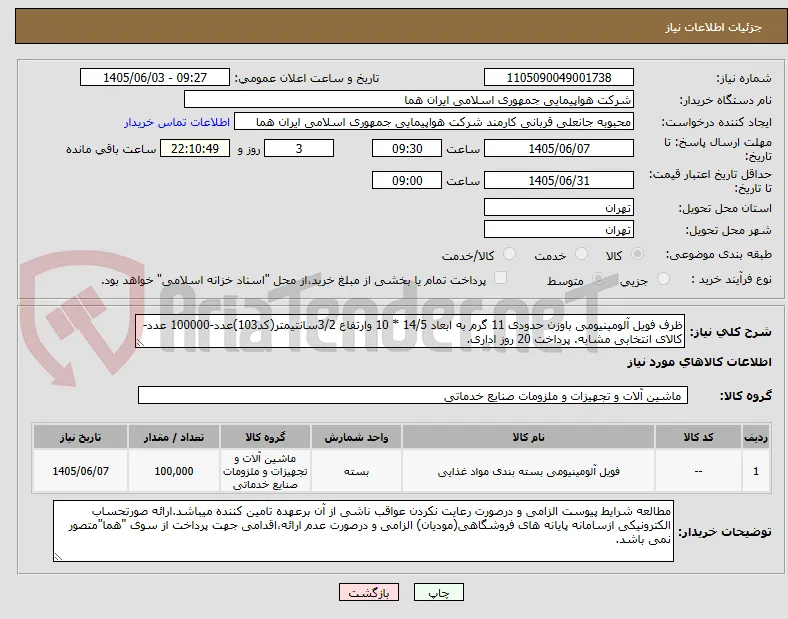The width and height of the screenshot is (788, 619).
Task: Click the جزئیات اطلاعات نیاز page header
Action: coord(713,27)
